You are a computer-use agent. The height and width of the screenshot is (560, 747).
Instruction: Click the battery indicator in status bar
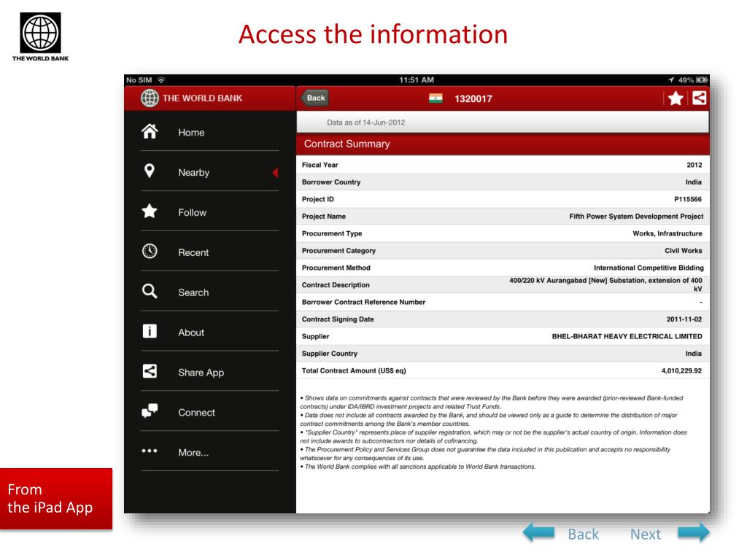[702, 80]
